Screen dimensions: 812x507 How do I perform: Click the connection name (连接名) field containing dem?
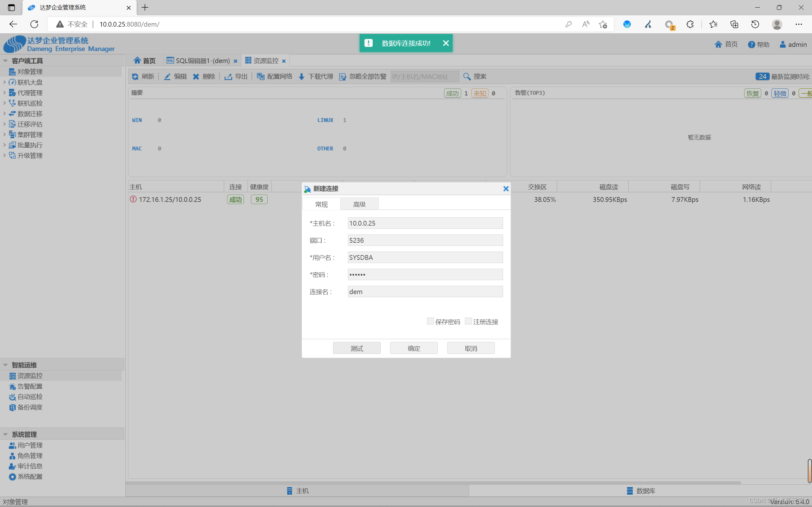click(425, 292)
